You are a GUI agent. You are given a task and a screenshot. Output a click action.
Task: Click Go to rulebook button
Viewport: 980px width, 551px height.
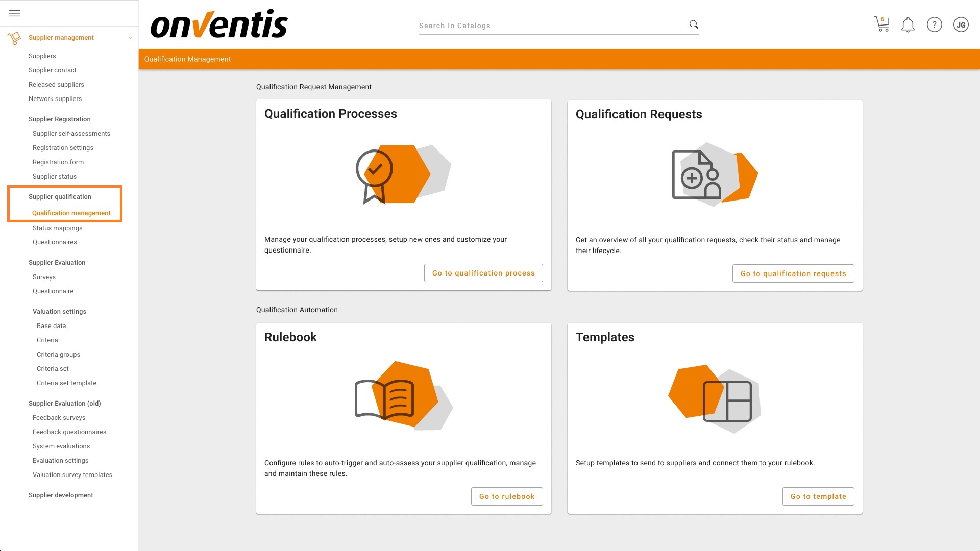[506, 496]
